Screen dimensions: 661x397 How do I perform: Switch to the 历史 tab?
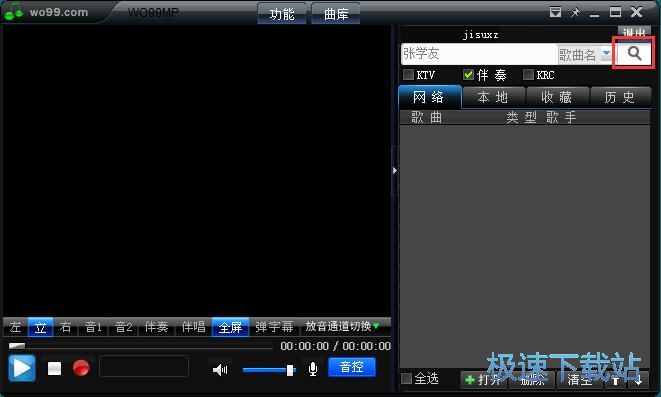[620, 97]
